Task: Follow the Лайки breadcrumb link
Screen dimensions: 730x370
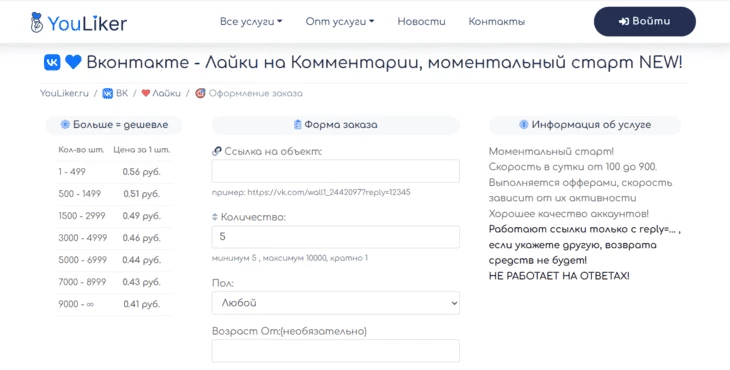Action: (x=161, y=94)
